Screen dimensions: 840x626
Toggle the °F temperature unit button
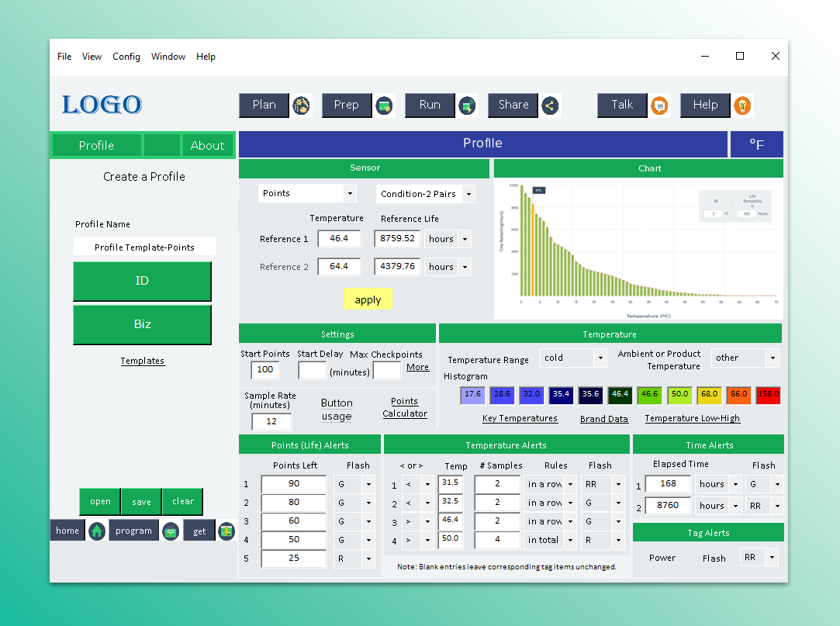pos(756,144)
